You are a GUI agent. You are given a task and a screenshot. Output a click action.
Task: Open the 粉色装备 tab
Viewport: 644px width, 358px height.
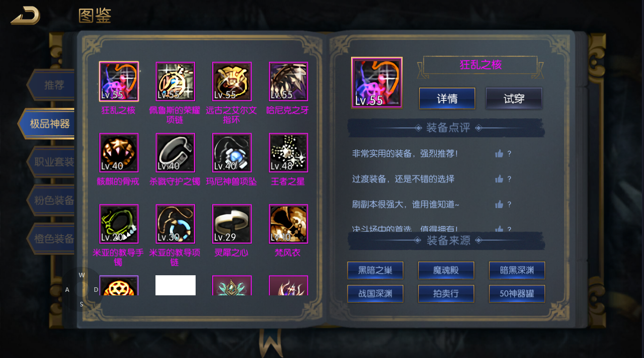52,201
